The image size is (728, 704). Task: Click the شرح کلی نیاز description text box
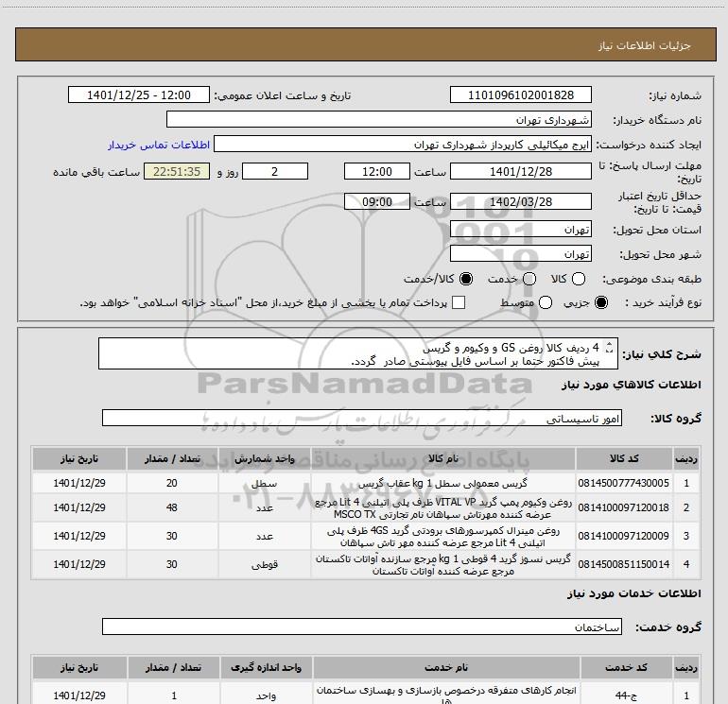tap(358, 353)
